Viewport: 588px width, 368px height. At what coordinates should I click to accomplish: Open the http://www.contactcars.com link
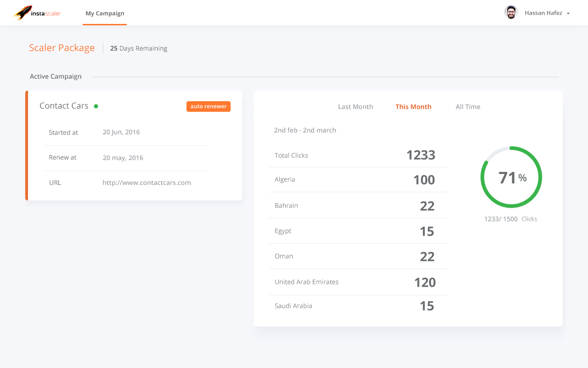[147, 183]
